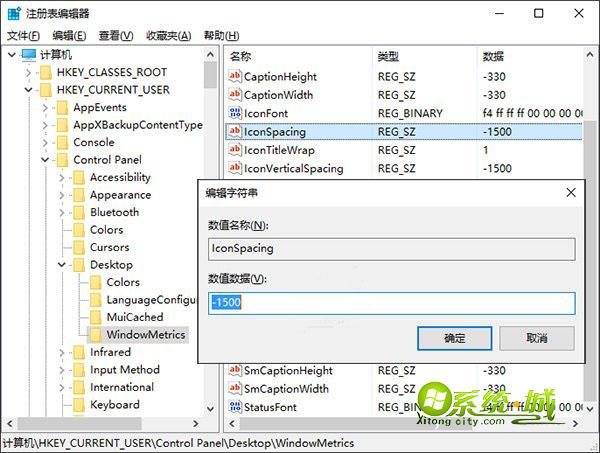This screenshot has width=600, height=453.
Task: Open the 文件(F) menu
Action: tap(23, 36)
